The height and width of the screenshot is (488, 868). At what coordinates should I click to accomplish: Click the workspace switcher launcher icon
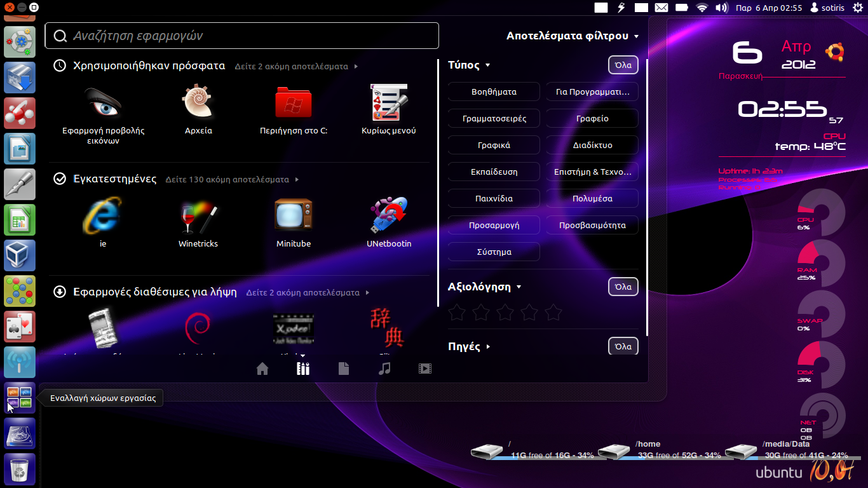[20, 398]
